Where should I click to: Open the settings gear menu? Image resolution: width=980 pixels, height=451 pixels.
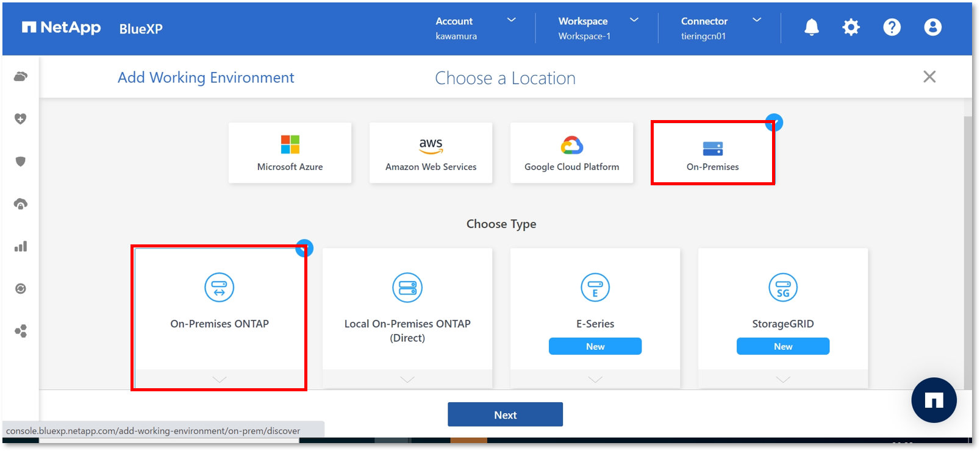(x=851, y=27)
